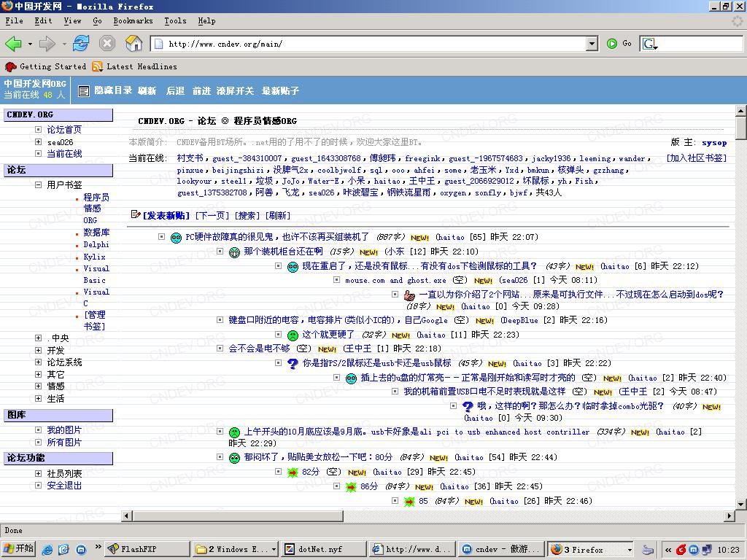
Task: Click question mark icon of 你是指PS/2鼠标 post
Action: (x=293, y=364)
